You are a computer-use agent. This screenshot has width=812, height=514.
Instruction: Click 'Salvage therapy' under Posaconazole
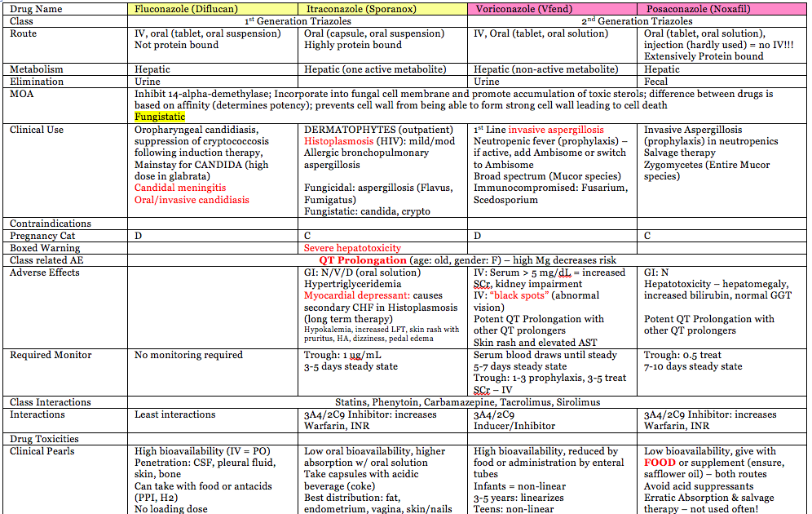point(679,153)
